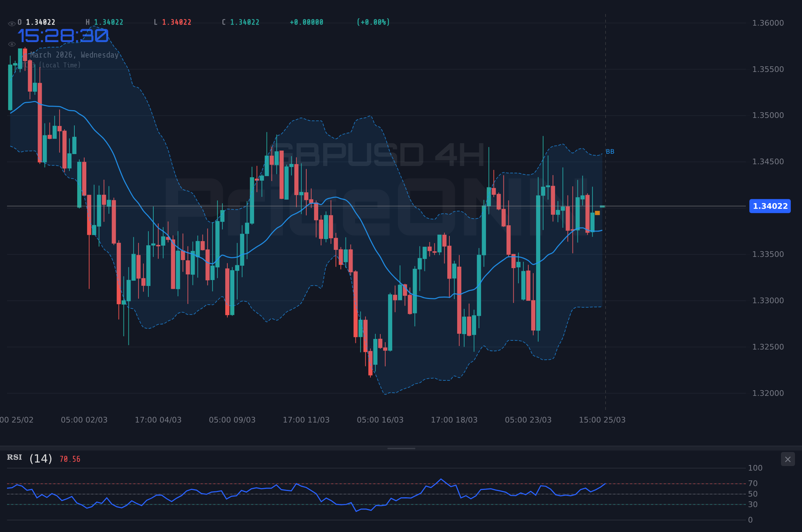The height and width of the screenshot is (532, 802).
Task: Click the change percentage (+0.00%)
Action: point(373,22)
